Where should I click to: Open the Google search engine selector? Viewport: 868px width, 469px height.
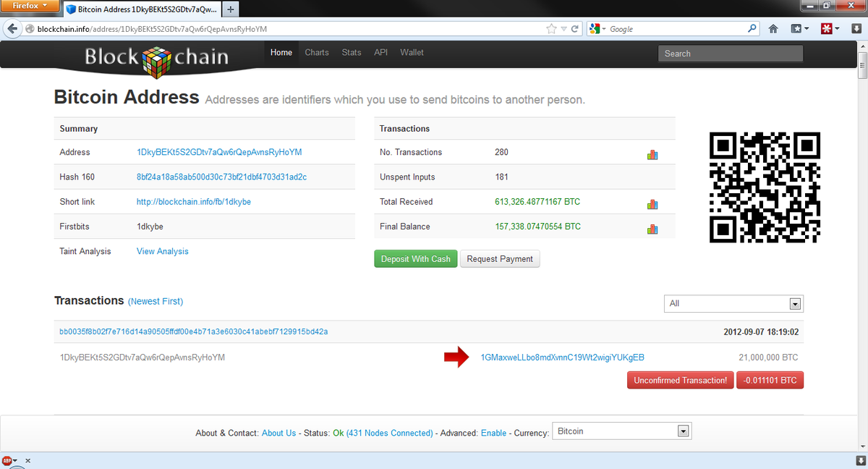tap(598, 29)
